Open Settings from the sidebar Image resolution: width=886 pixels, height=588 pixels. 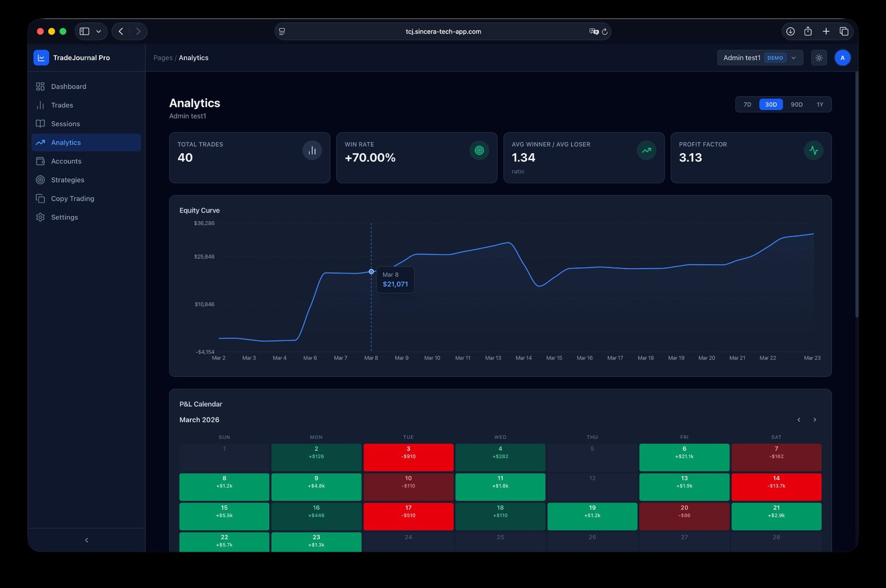pos(64,217)
